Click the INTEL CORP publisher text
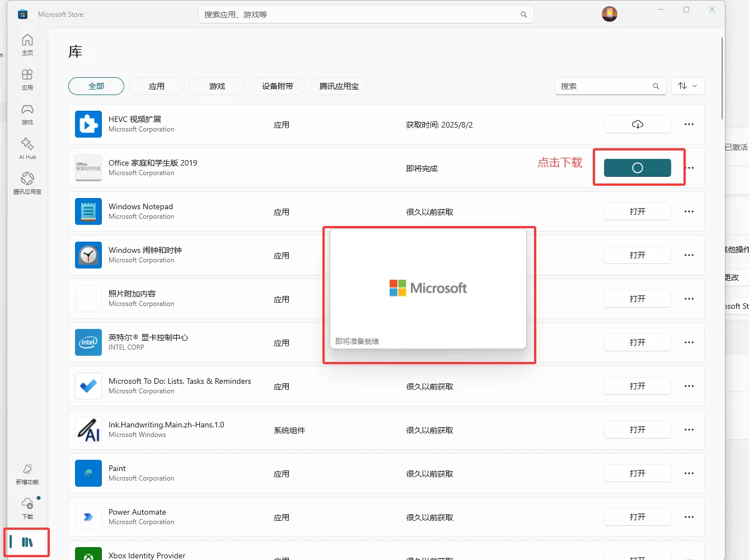 [127, 347]
